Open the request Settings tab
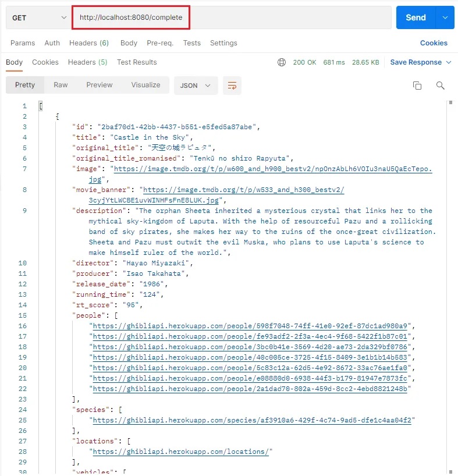This screenshot has width=458, height=476. [223, 43]
